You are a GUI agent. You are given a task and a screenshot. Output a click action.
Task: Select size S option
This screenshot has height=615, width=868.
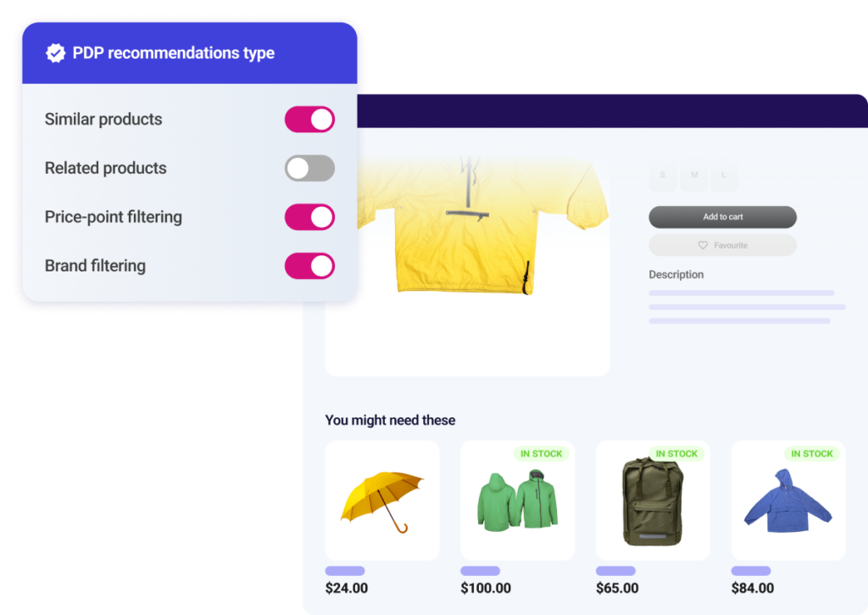pos(663,175)
